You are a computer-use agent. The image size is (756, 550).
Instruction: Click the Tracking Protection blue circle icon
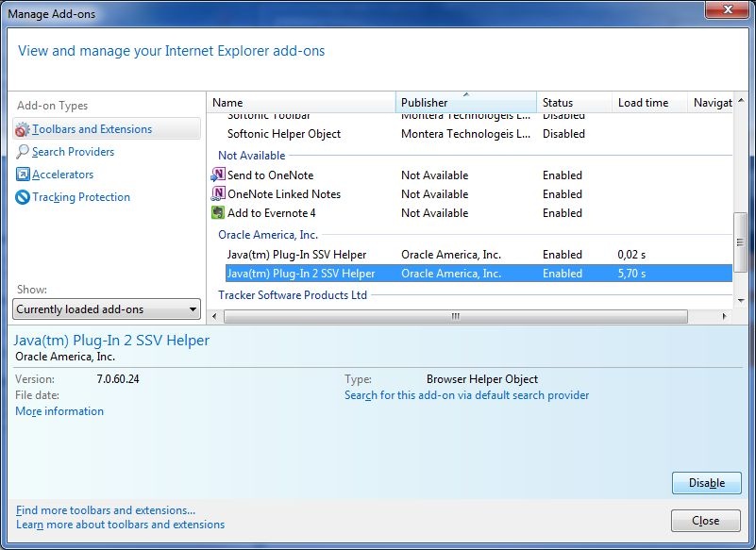[23, 197]
